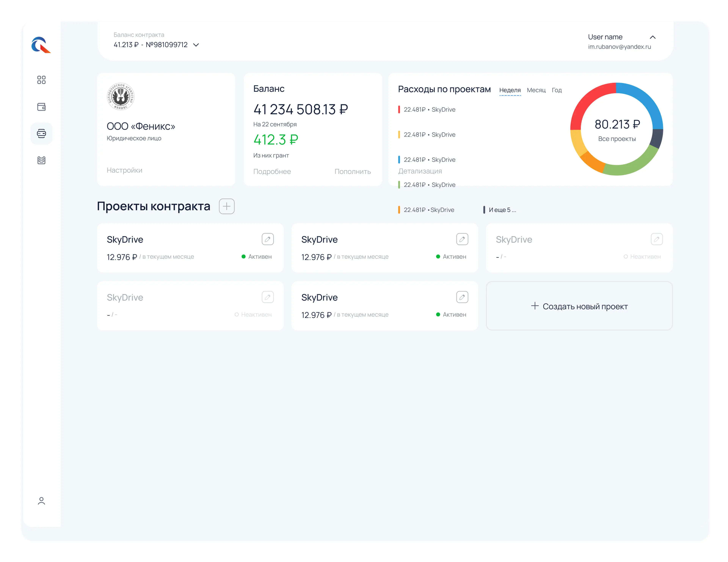Click pencil icon on bottom-middle SkyDrive card
This screenshot has height=562, width=728.
click(462, 297)
